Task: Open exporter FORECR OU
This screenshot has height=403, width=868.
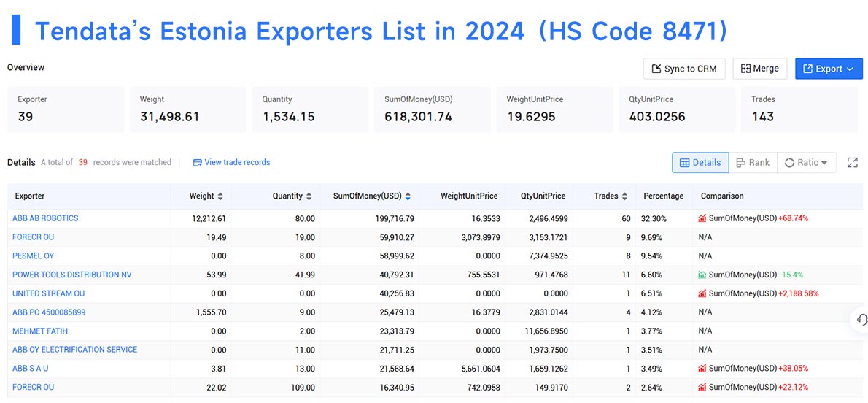Action: click(34, 237)
